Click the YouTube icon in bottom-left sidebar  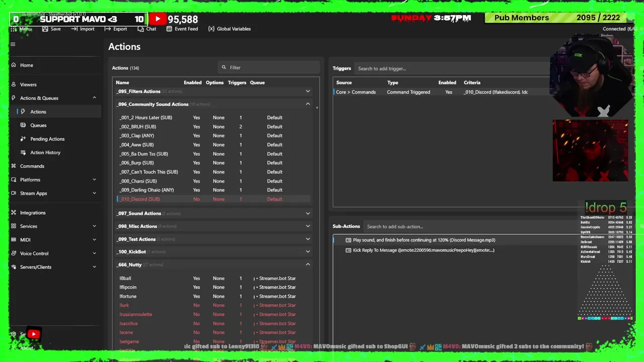(x=34, y=334)
